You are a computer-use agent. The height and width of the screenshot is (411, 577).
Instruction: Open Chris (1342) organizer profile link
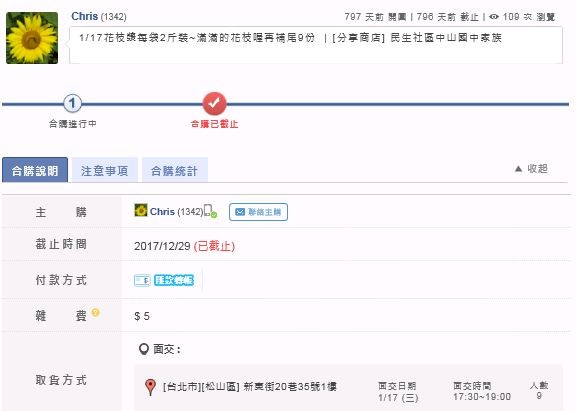coord(176,212)
